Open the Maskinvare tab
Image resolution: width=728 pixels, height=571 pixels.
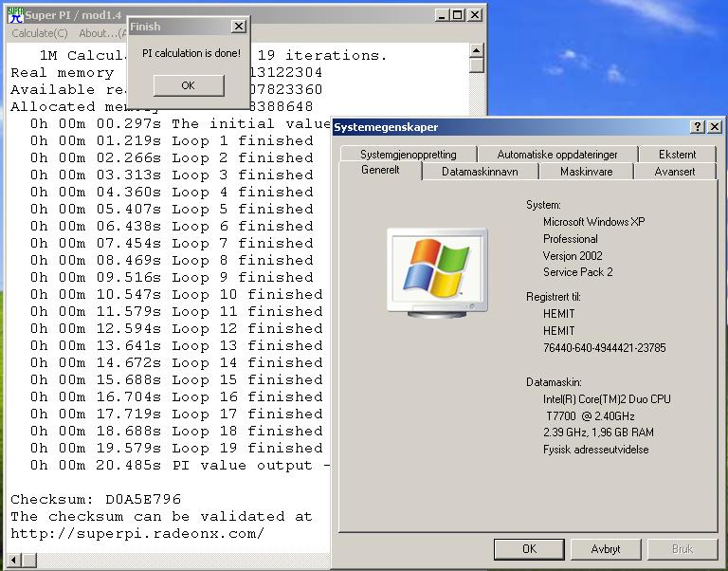coord(587,172)
